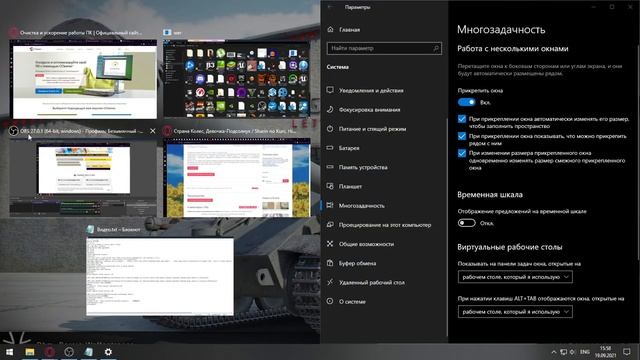The width and height of the screenshot is (640, 360).
Task: Select the Видео.txt Блокнот window thumbnail
Action: [160, 276]
